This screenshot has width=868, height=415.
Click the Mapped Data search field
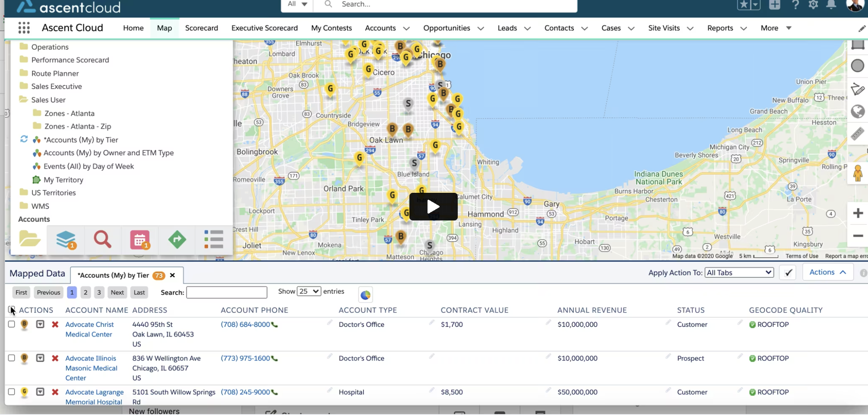coord(227,293)
